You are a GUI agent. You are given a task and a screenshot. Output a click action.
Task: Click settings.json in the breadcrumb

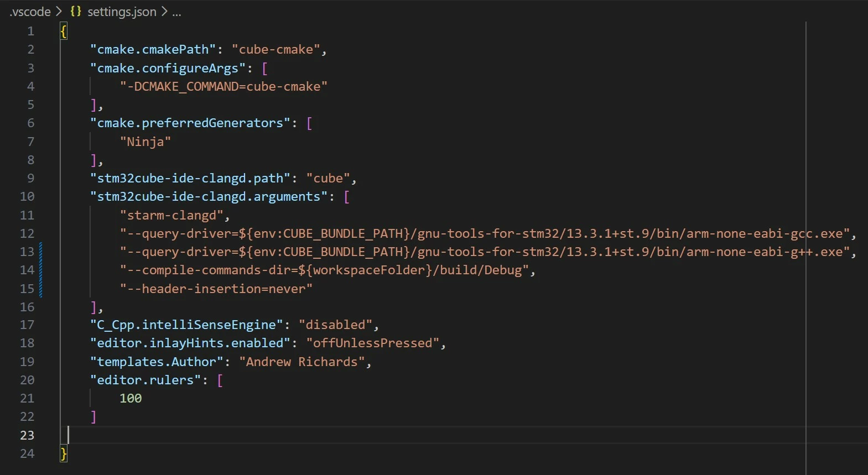(x=122, y=12)
